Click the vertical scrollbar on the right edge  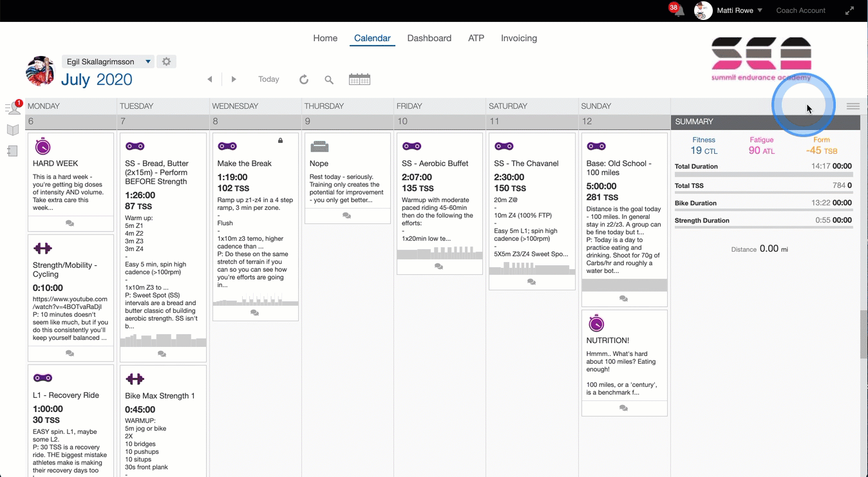tap(863, 335)
